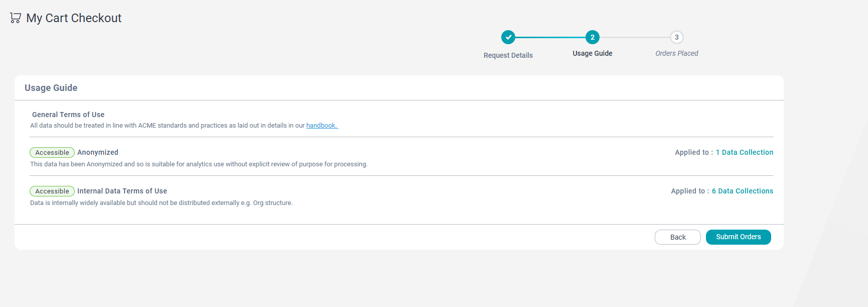This screenshot has width=868, height=307.
Task: Click Accessible badge beside Internal Data Terms
Action: tap(52, 191)
